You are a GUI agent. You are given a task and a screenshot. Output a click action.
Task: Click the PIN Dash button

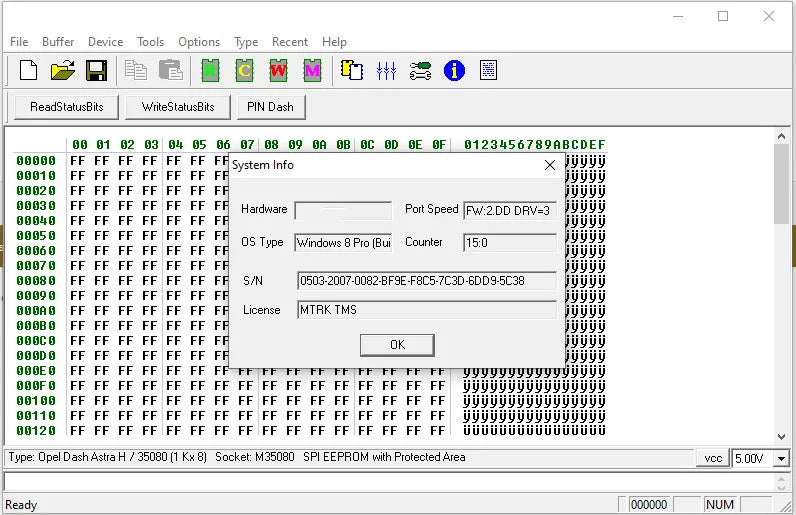(270, 107)
